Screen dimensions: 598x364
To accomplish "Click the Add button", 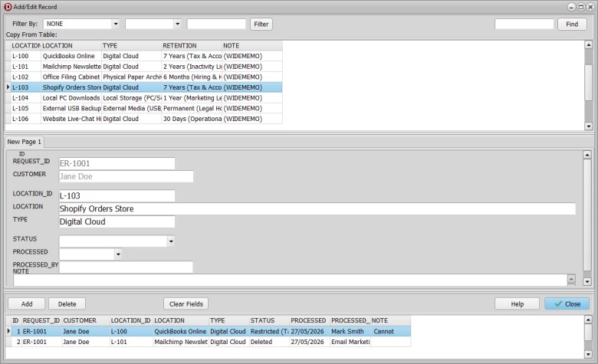I will pos(27,303).
